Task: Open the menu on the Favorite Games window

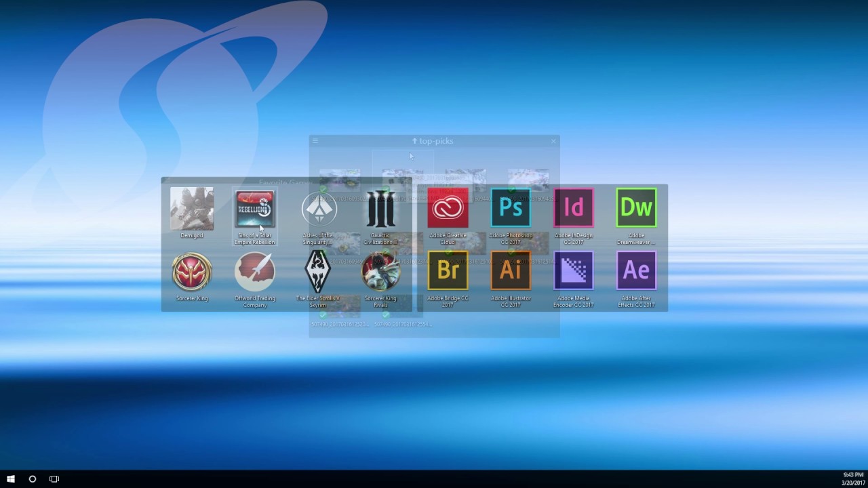Action: 167,182
